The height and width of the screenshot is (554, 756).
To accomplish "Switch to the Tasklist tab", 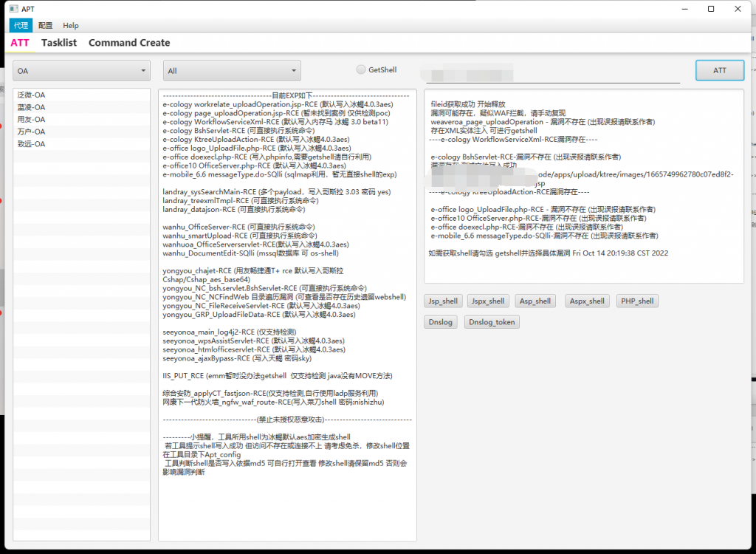I will (x=59, y=42).
